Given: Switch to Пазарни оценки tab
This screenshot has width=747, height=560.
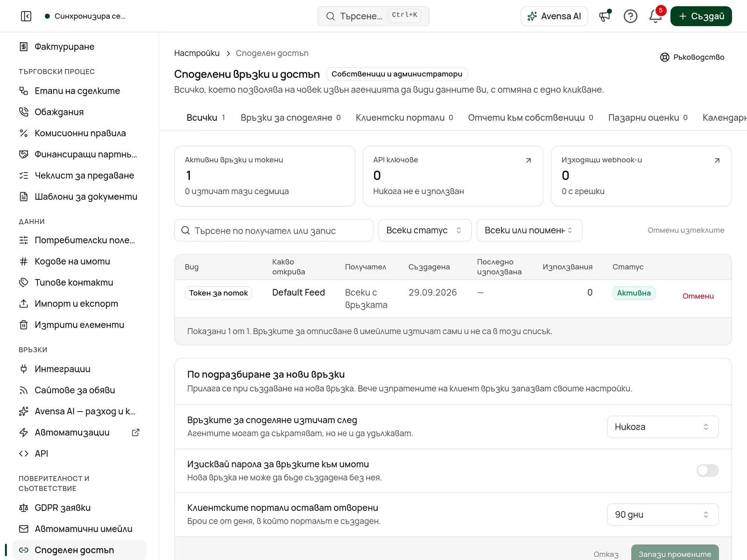Looking at the screenshot, I should pos(648,118).
